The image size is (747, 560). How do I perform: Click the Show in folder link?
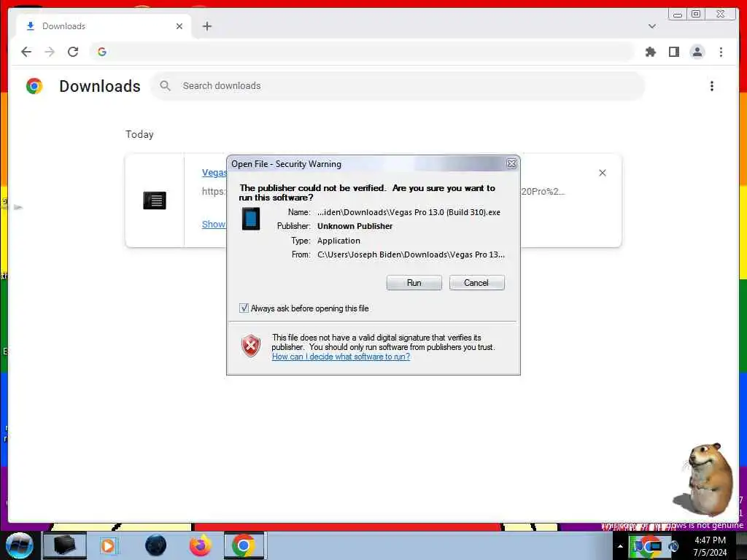click(x=214, y=225)
